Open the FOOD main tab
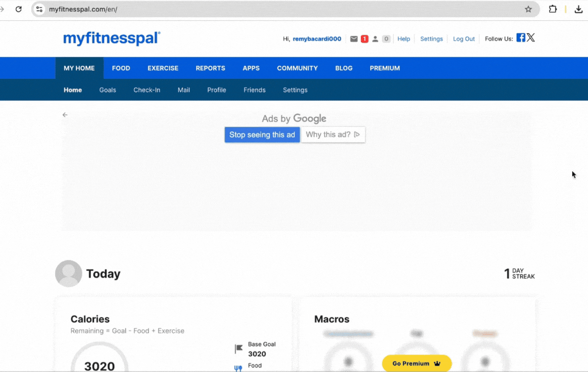The image size is (588, 372). click(121, 68)
